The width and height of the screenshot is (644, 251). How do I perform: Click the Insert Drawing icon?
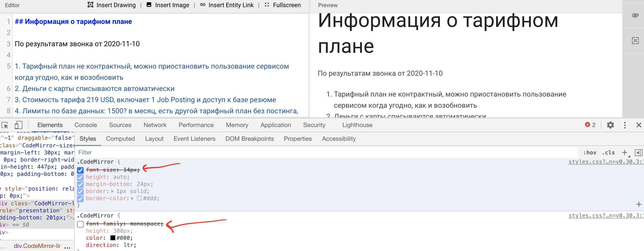tap(91, 5)
